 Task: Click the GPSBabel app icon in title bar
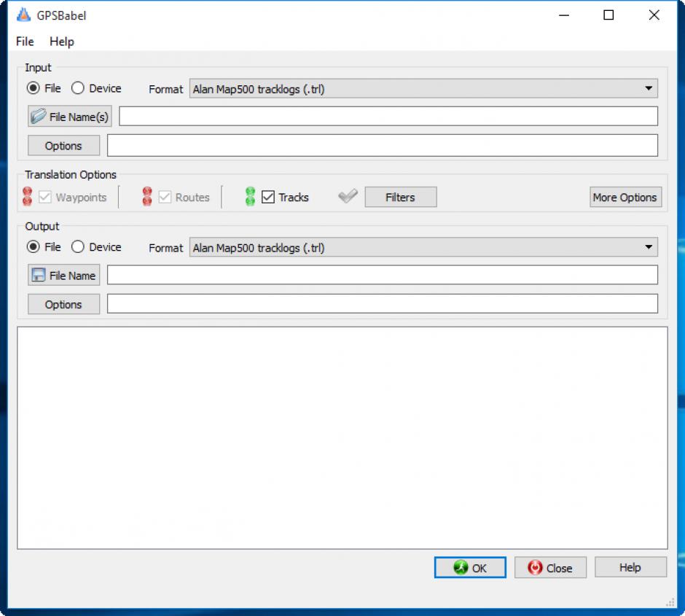coord(23,15)
